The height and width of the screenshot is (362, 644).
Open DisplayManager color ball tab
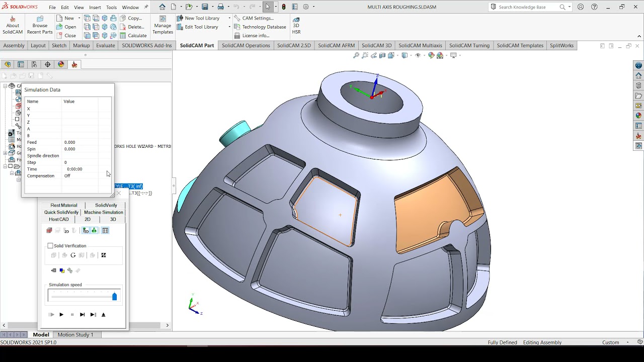tap(61, 64)
